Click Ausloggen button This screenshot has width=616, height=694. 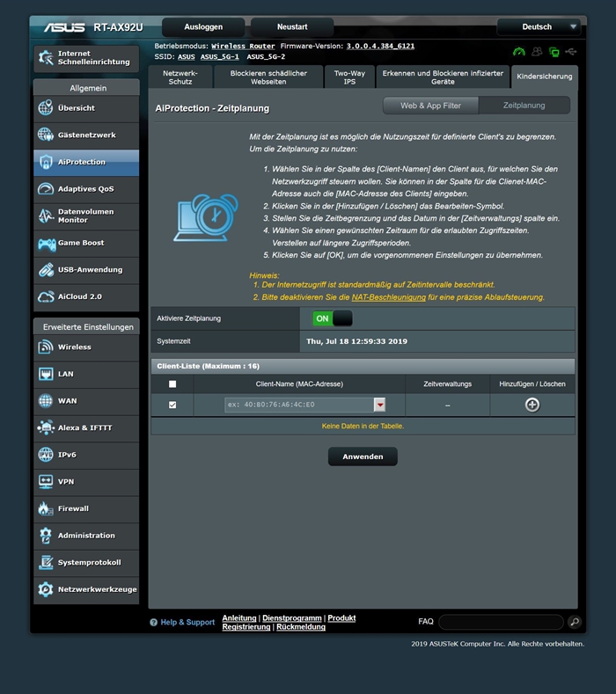tap(203, 26)
